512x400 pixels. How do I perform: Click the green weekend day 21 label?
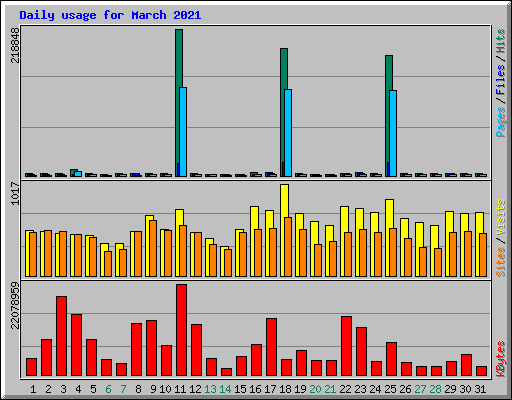tap(330, 389)
